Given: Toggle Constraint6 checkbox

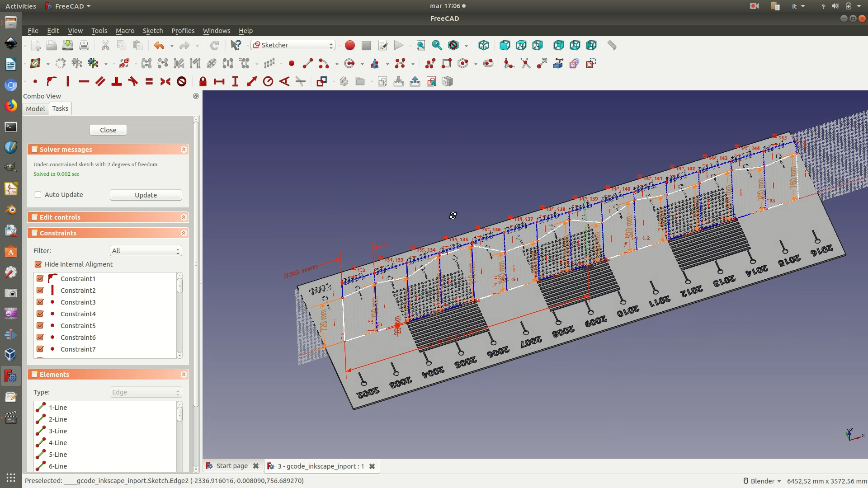Looking at the screenshot, I should tap(40, 338).
